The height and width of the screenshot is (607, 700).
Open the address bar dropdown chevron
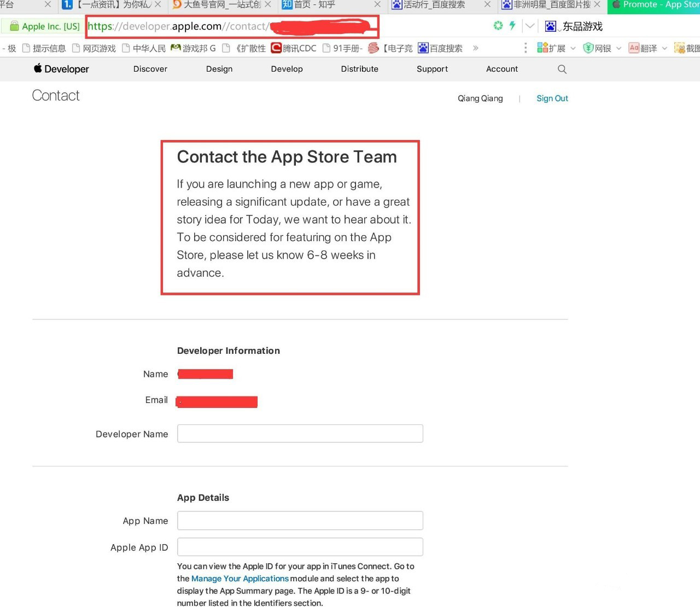(x=529, y=26)
